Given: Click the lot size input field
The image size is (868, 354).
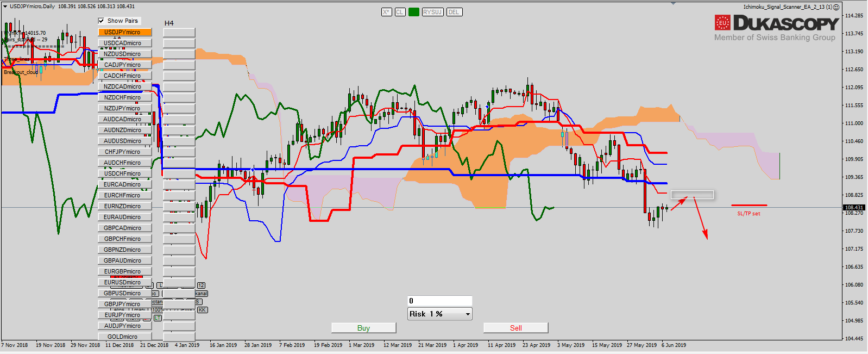Looking at the screenshot, I should (x=439, y=301).
